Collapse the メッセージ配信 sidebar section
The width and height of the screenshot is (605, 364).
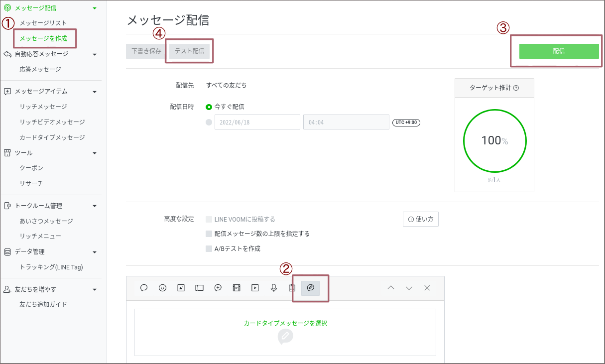[x=94, y=8]
